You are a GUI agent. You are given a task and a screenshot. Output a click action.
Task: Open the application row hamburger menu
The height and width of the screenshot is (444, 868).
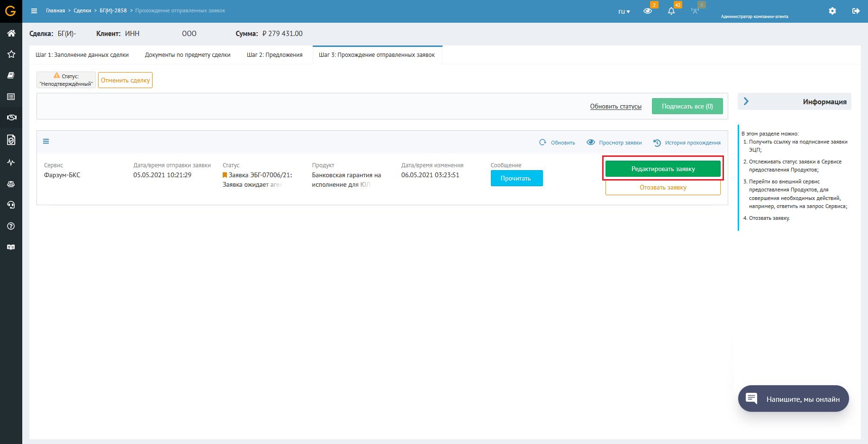pyautogui.click(x=46, y=141)
